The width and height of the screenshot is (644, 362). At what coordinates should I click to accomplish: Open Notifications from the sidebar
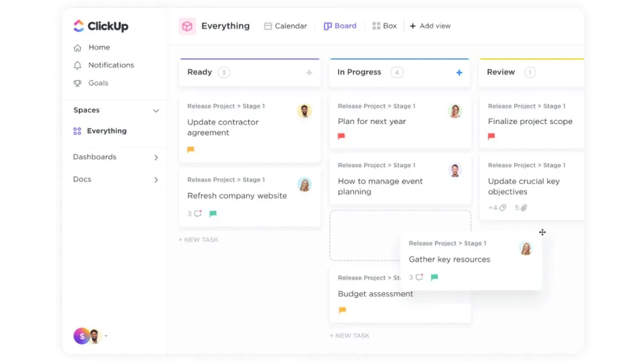pyautogui.click(x=111, y=65)
